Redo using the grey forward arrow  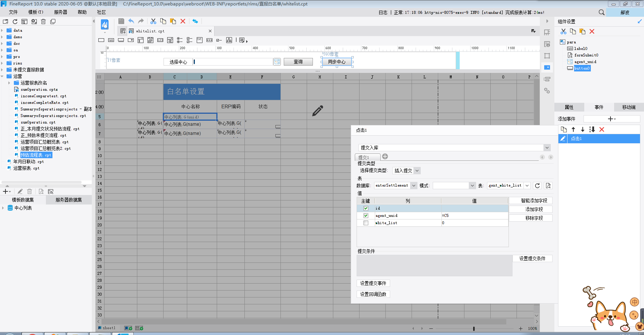tap(141, 21)
